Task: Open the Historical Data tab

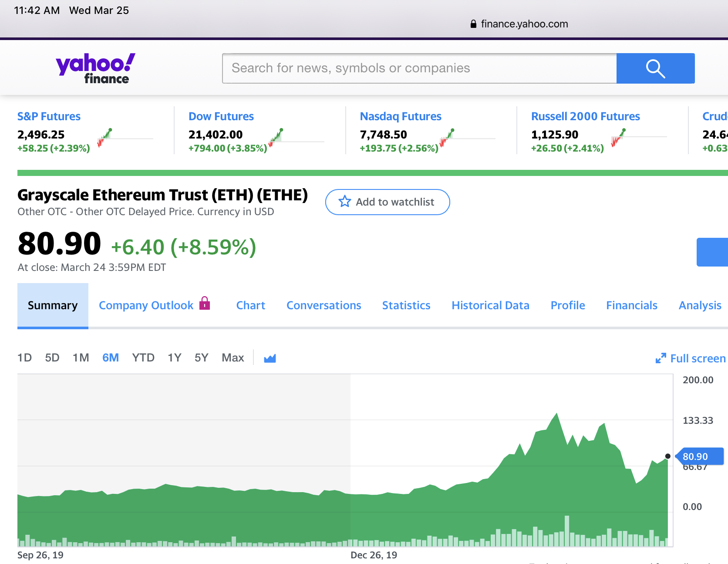Action: [490, 305]
